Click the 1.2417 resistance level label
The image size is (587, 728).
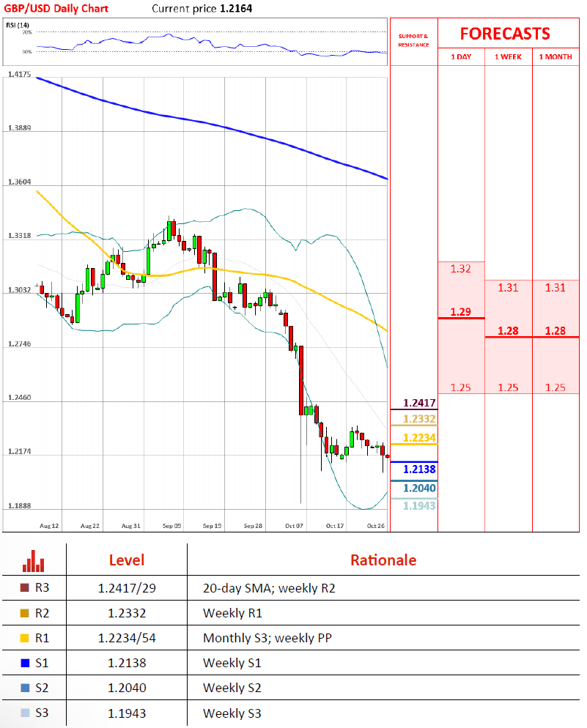click(x=419, y=403)
